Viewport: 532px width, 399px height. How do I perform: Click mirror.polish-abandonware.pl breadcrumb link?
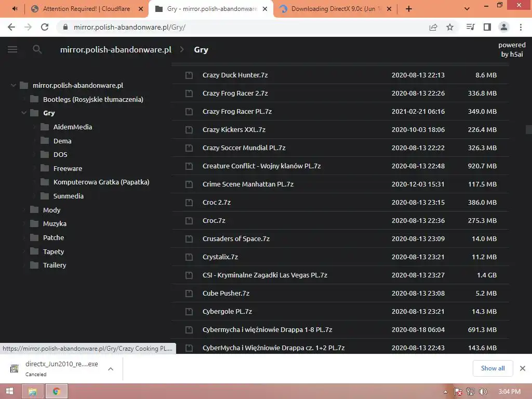[x=116, y=49]
